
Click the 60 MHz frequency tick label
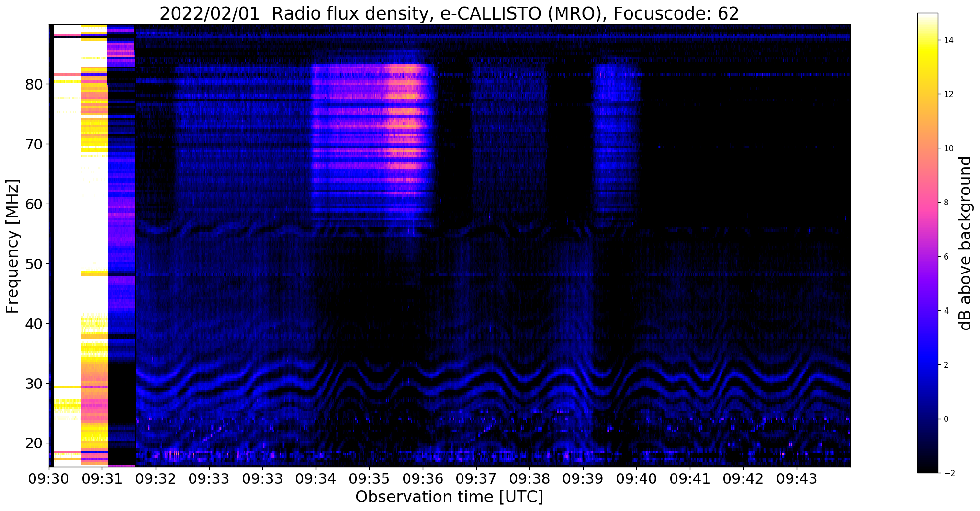[x=34, y=204]
